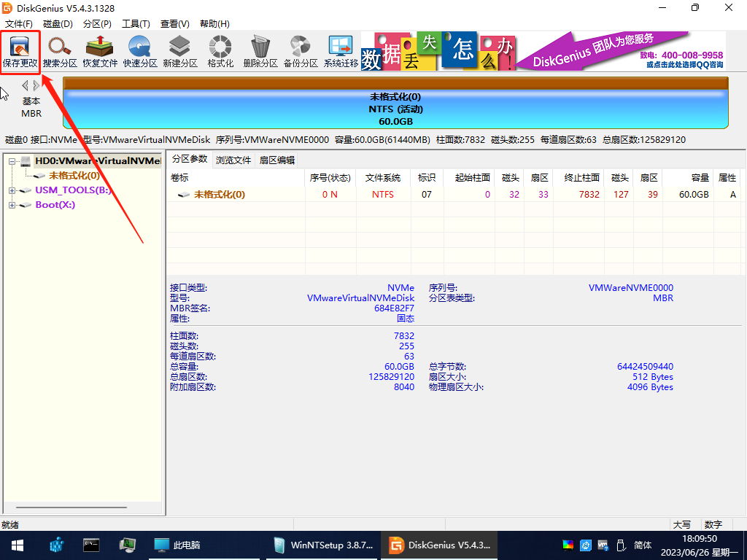Click the 简体 input method indicator
Viewport: 747px width, 560px height.
(643, 545)
